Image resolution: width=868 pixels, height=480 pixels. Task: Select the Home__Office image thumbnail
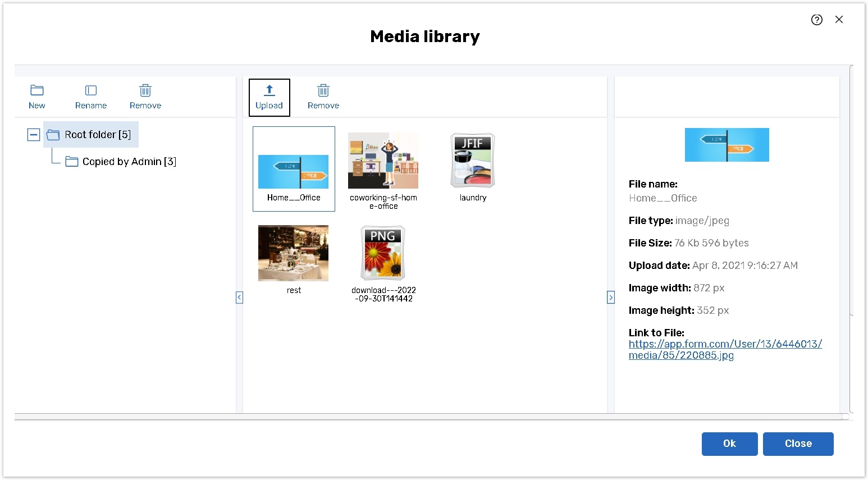click(x=294, y=171)
